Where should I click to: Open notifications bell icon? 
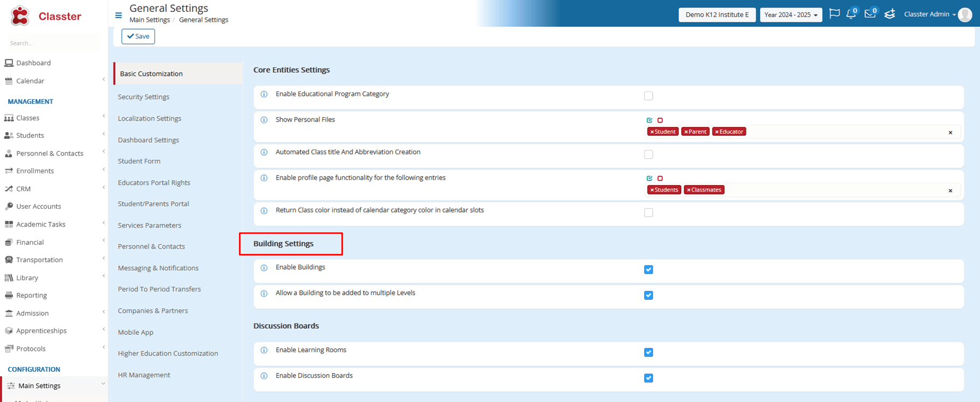click(851, 14)
